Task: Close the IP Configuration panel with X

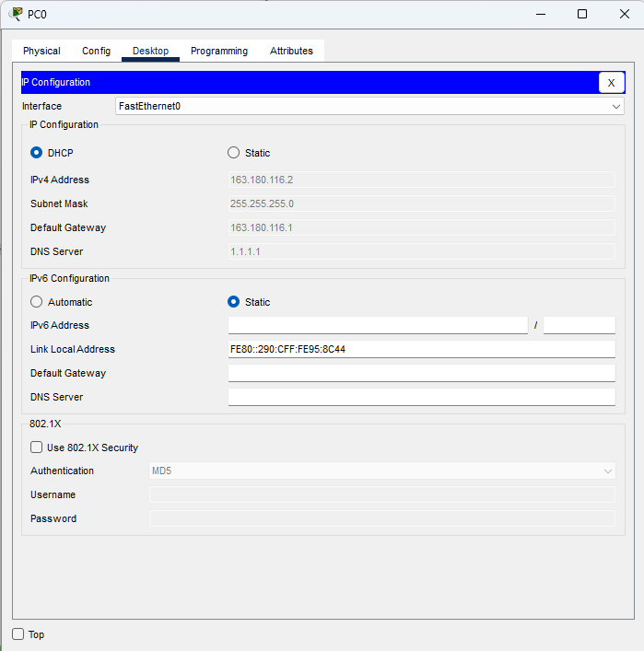Action: (x=611, y=82)
